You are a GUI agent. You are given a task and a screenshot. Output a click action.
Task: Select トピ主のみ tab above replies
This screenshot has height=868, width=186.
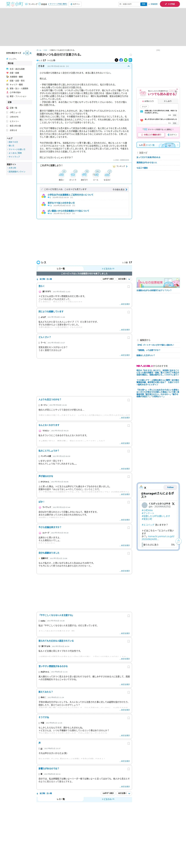coord(108,269)
